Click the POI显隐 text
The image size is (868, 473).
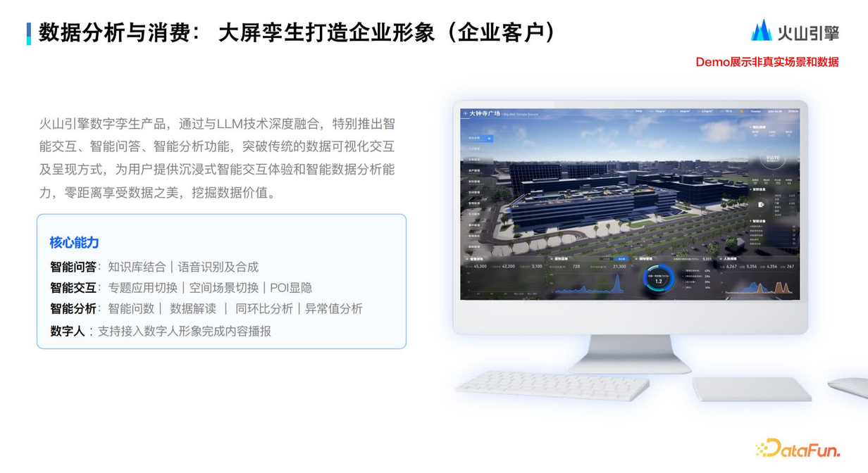[291, 288]
